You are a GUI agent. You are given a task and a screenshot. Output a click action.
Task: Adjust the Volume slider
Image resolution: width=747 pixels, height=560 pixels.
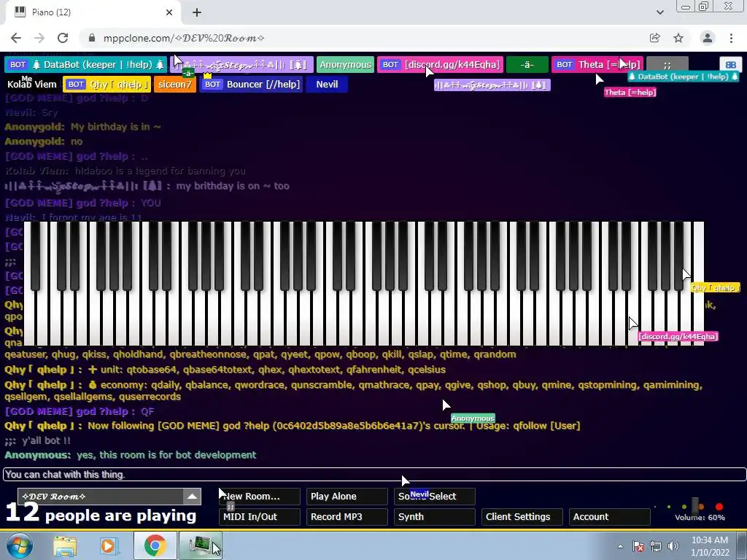coord(696,506)
